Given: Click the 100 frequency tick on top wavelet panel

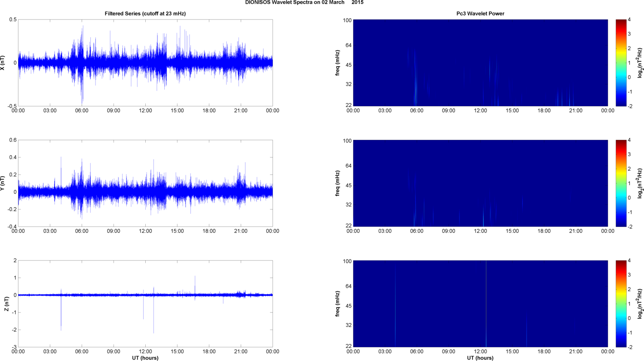Looking at the screenshot, I should tap(347, 20).
